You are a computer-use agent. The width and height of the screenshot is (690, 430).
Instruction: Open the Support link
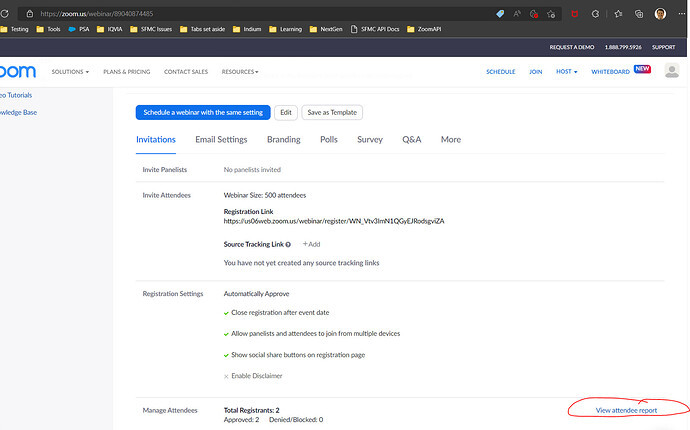pos(664,47)
